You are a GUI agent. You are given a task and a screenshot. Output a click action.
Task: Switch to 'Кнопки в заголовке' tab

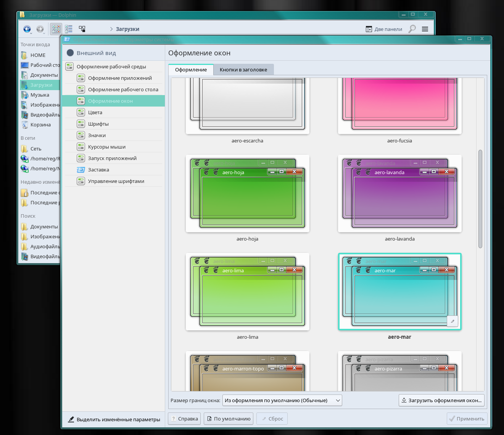[243, 70]
